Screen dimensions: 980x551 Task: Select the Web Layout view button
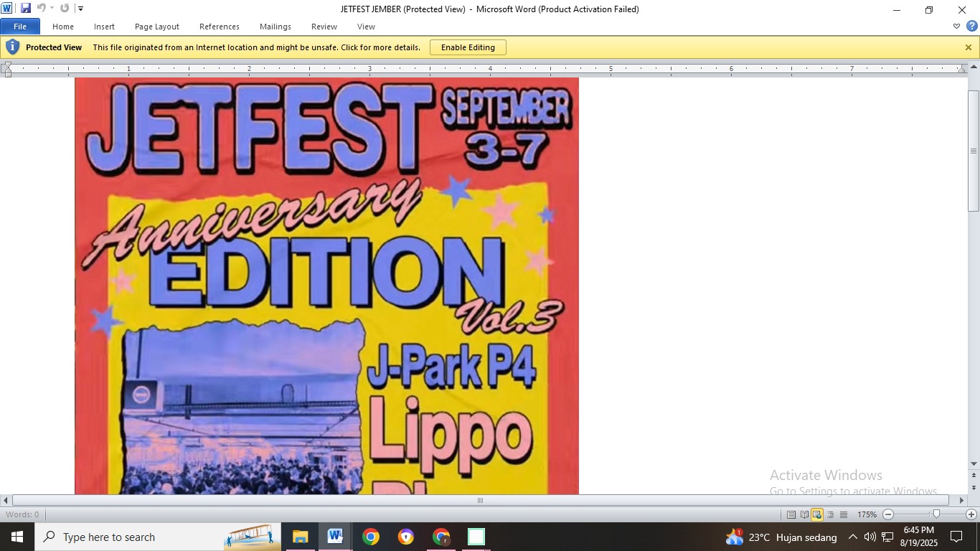817,514
